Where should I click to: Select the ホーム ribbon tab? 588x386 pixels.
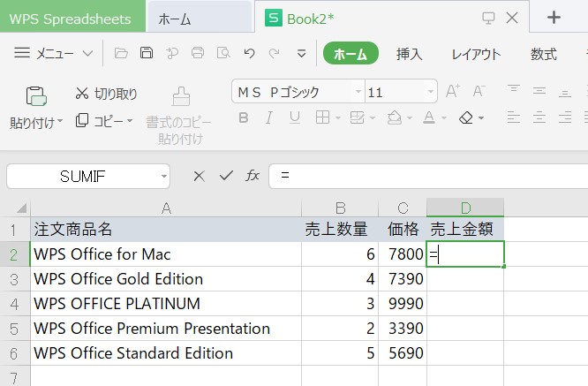[351, 53]
